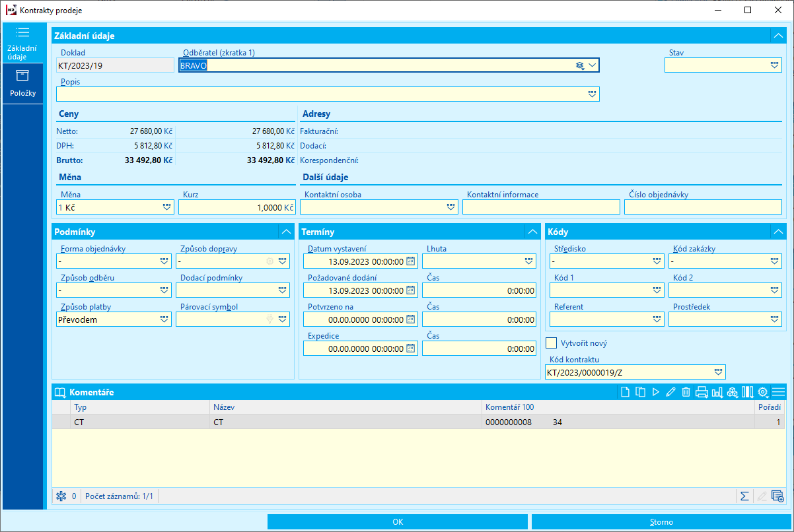Click the sum sigma icon in status bar
The width and height of the screenshot is (794, 532).
[744, 496]
